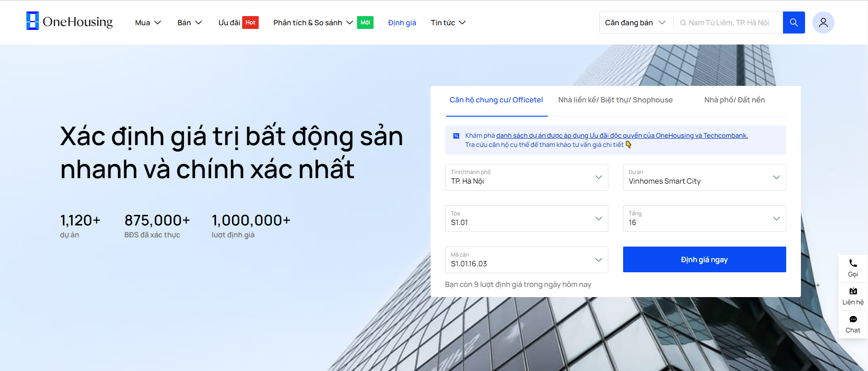Screen dimensions: 868x371
Task: Click the pointing hand emoji icon
Action: click(x=629, y=145)
